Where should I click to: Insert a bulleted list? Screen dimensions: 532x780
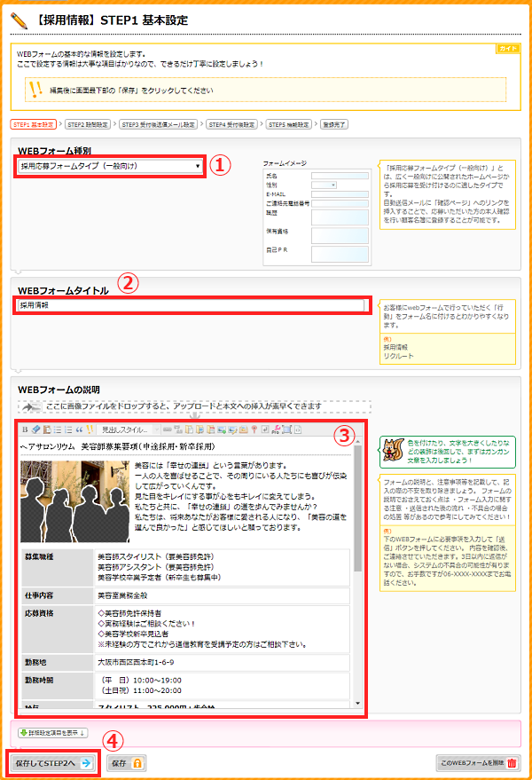point(58,429)
